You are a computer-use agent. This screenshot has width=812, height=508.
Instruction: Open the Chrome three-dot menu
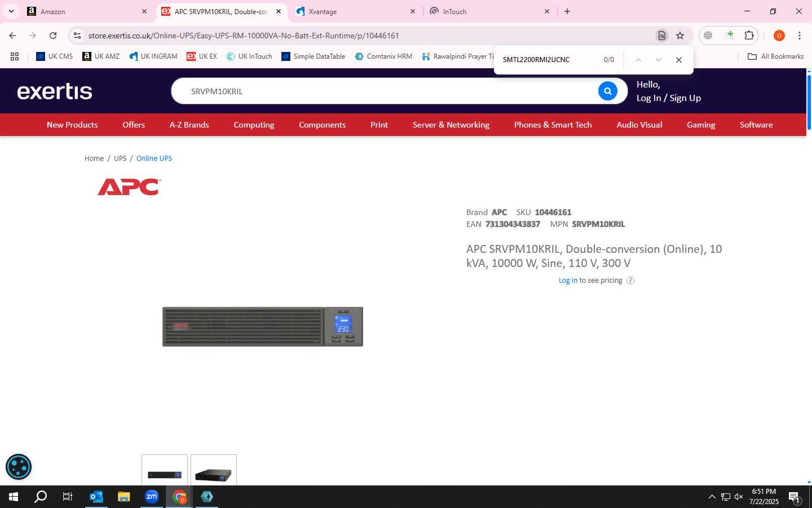[800, 36]
